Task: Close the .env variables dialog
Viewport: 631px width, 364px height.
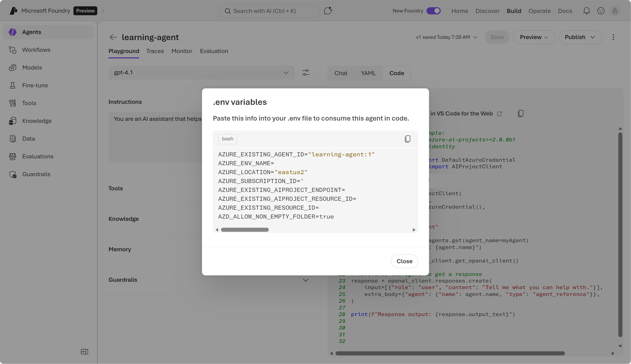Action: [x=404, y=261]
